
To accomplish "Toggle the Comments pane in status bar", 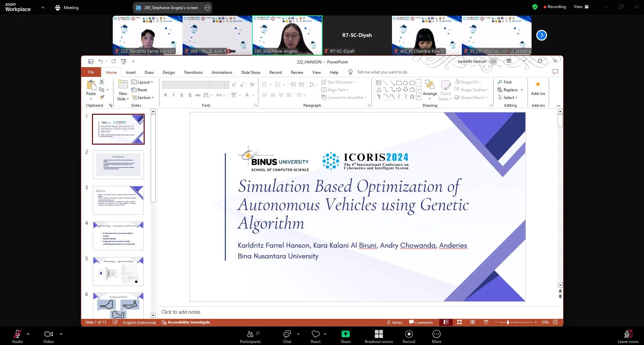I will tap(421, 323).
